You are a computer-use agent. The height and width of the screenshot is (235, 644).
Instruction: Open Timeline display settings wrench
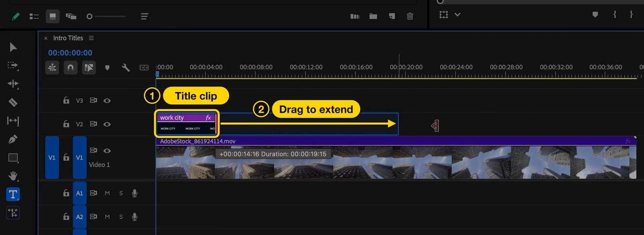click(x=126, y=68)
